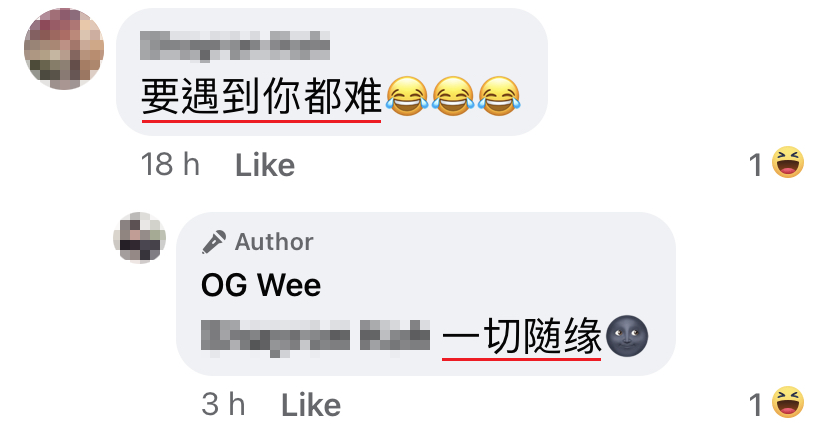
Task: Click the middle tears-of-joy emoji
Action: pos(453,96)
